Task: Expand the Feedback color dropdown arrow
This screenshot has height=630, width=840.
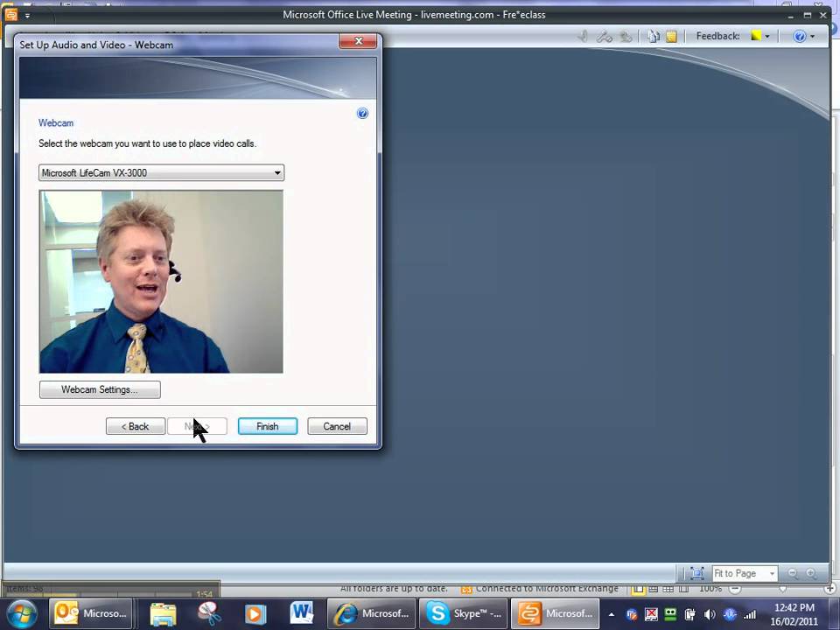Action: click(x=767, y=37)
